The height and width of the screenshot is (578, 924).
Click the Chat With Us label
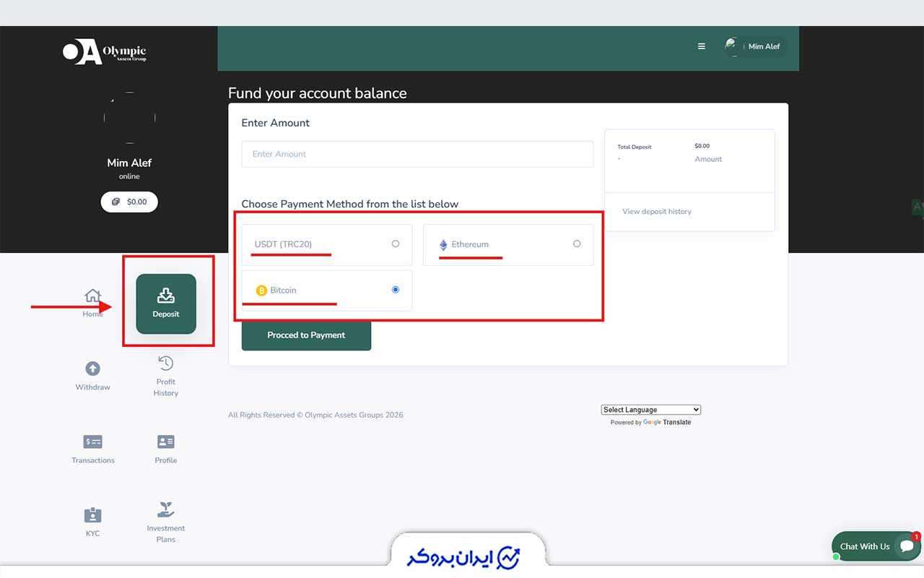pyautogui.click(x=865, y=547)
